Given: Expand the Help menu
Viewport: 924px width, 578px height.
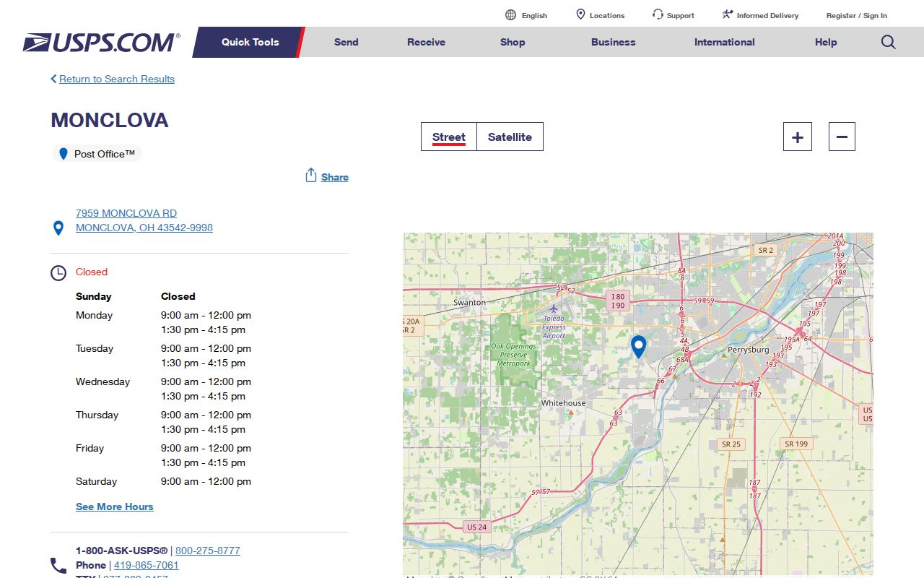Looking at the screenshot, I should tap(826, 42).
